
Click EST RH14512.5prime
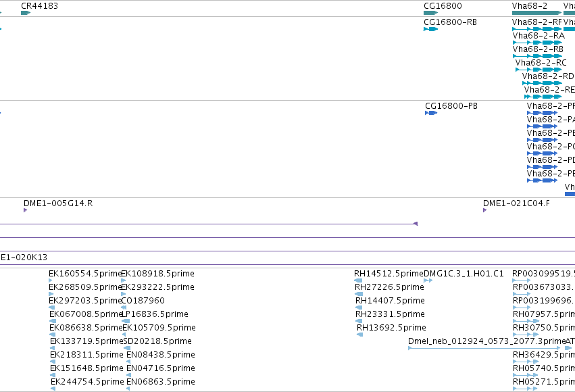358,280
